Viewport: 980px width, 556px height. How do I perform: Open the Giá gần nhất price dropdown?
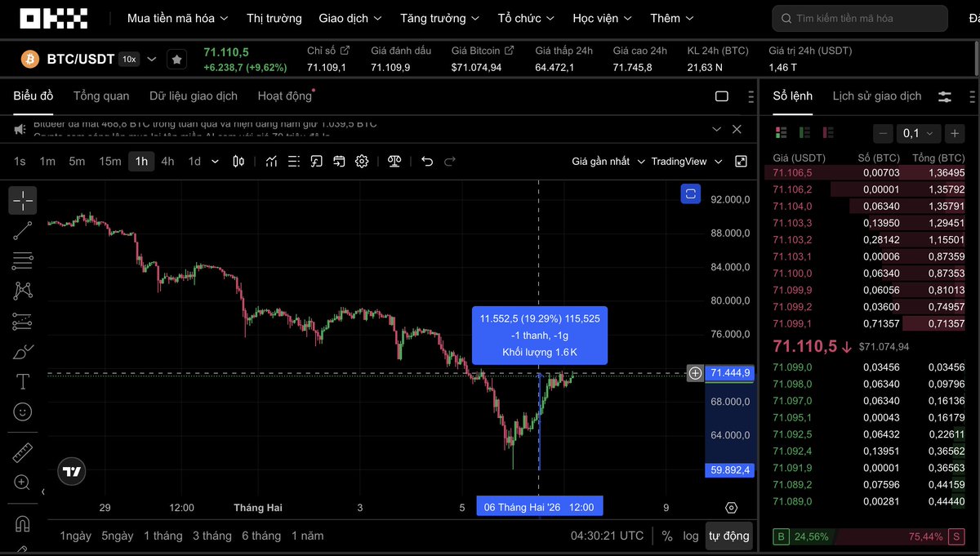(x=608, y=162)
